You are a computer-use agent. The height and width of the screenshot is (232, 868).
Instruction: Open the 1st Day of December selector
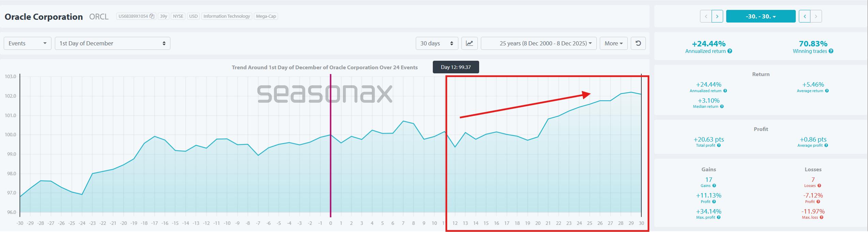click(112, 43)
